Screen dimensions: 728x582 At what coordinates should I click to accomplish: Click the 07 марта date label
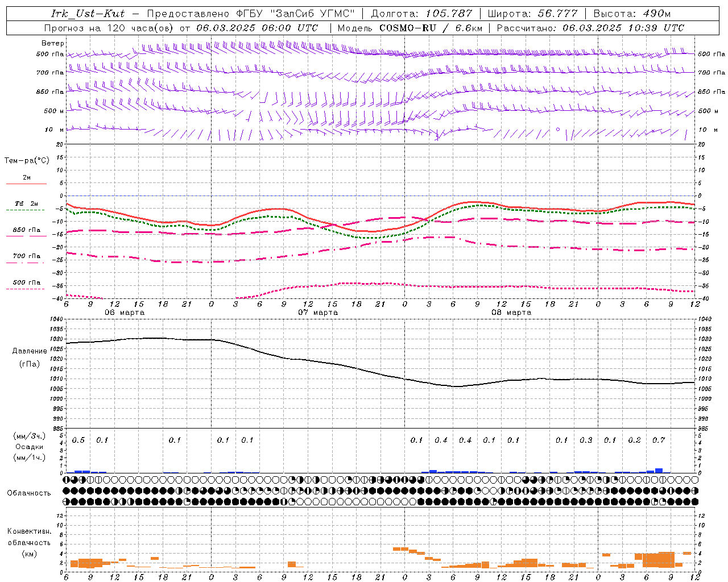point(318,313)
